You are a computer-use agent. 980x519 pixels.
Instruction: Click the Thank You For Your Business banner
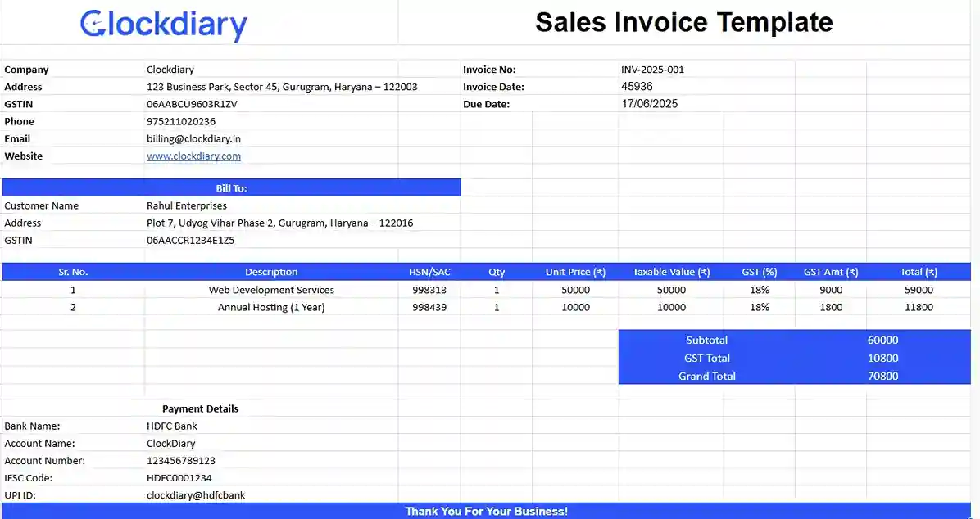pos(486,511)
